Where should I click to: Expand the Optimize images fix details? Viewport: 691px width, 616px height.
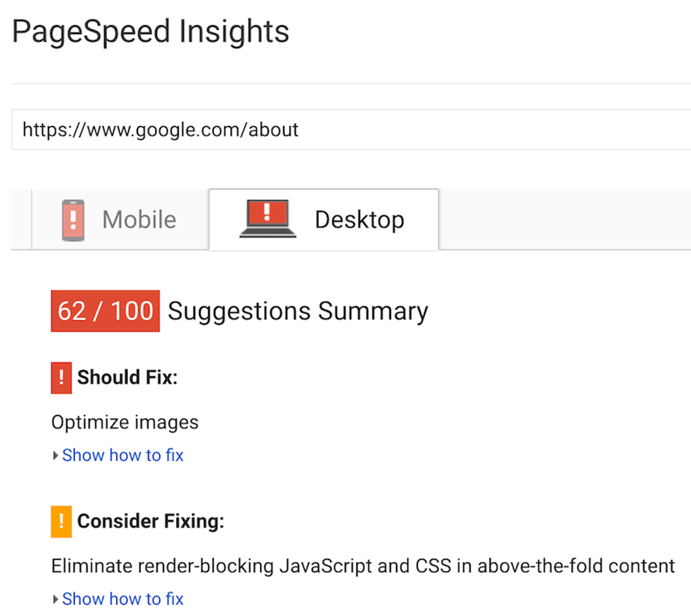[123, 455]
